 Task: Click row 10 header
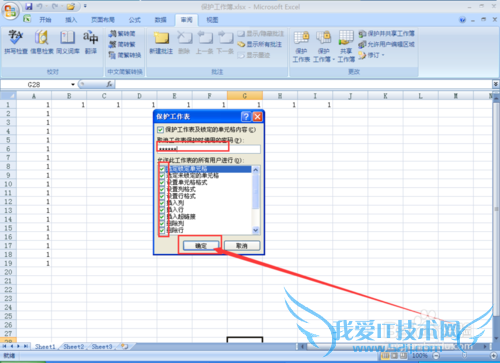(8, 184)
